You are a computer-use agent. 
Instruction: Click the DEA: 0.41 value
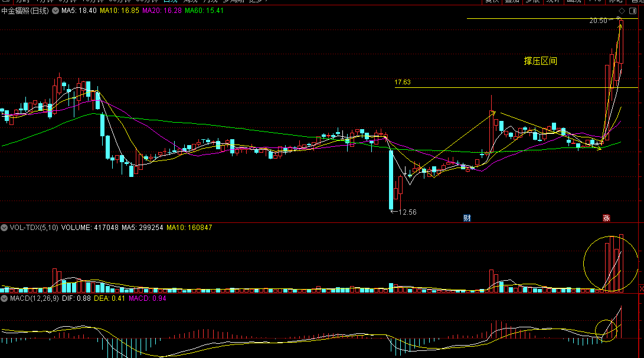pos(109,298)
